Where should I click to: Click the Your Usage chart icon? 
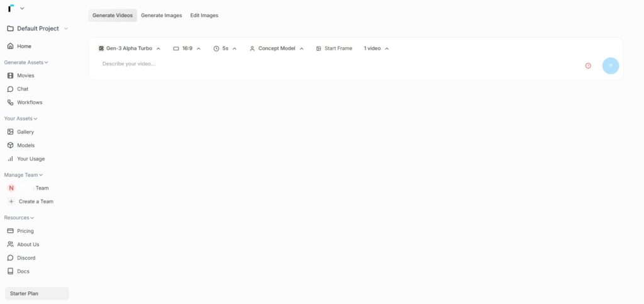[x=10, y=159]
